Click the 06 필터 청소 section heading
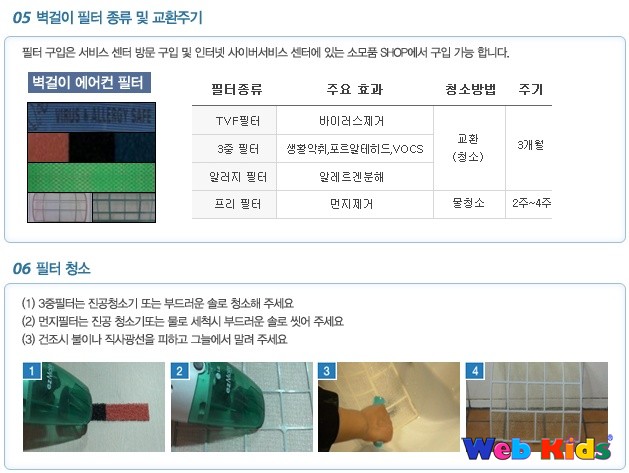This screenshot has width=629, height=473. (x=51, y=268)
